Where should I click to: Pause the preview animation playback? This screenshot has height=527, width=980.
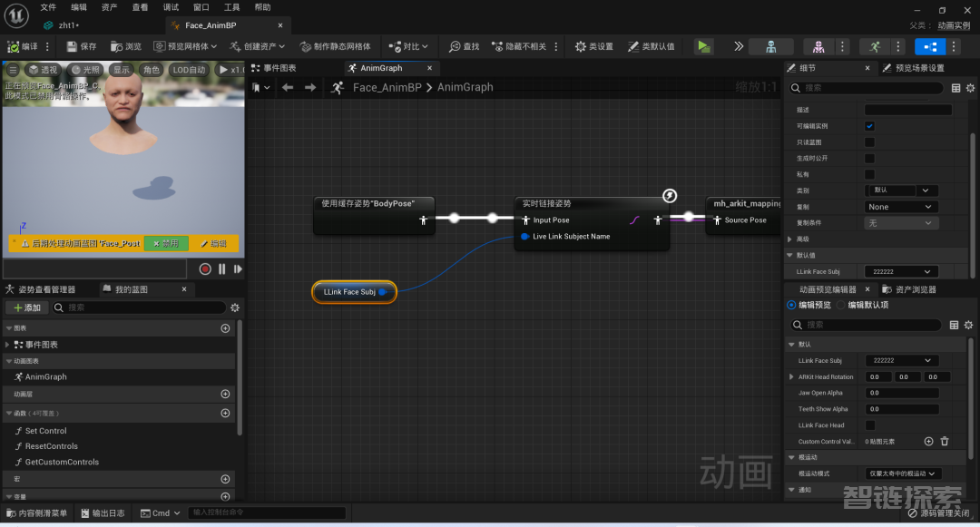pyautogui.click(x=221, y=268)
